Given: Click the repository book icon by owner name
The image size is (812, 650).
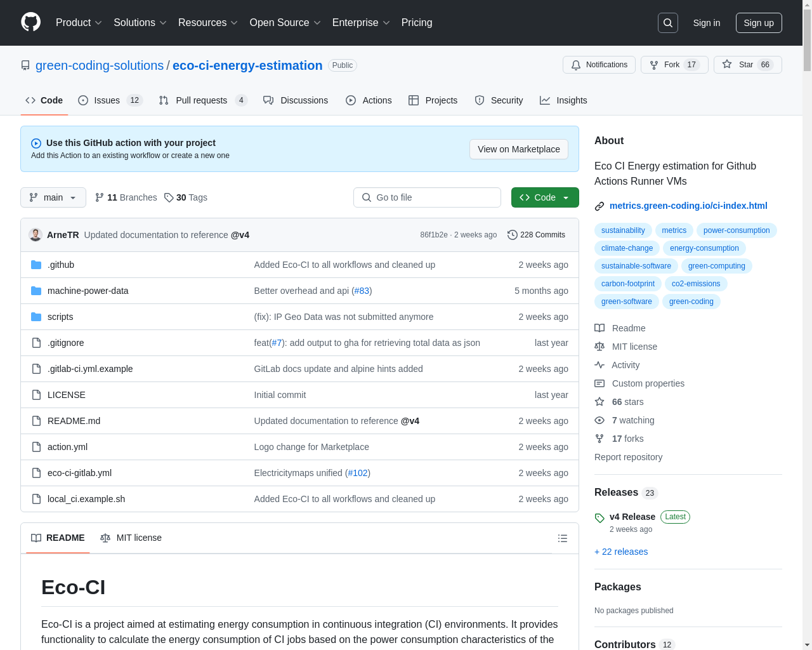Looking at the screenshot, I should pos(25,65).
